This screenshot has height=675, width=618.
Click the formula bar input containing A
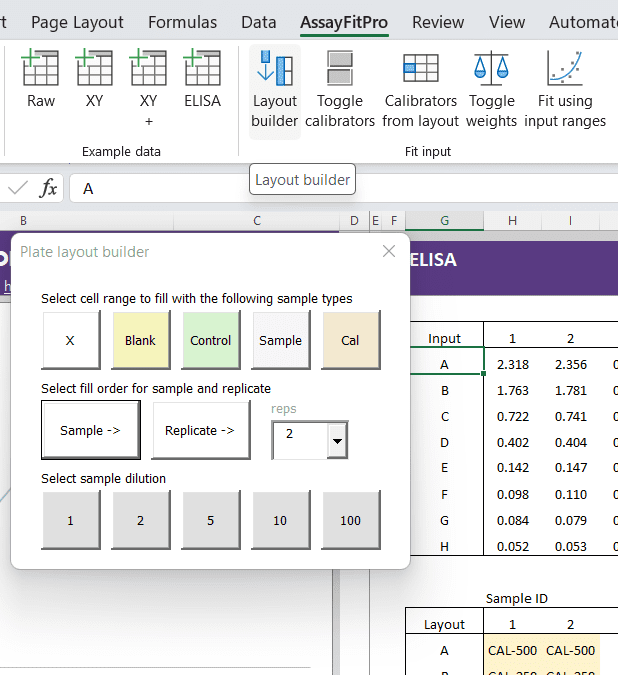coord(343,188)
